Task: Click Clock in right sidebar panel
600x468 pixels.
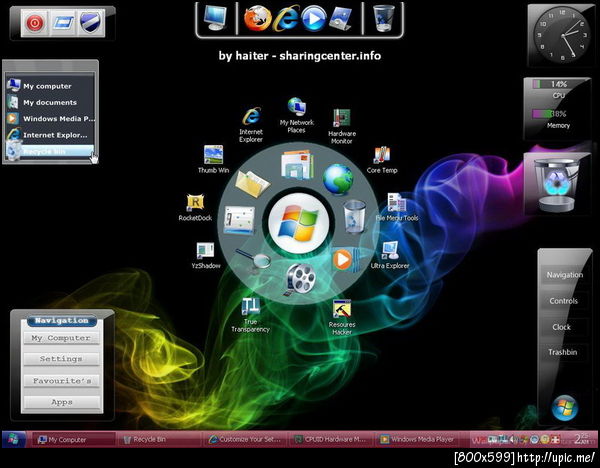Action: pos(561,327)
